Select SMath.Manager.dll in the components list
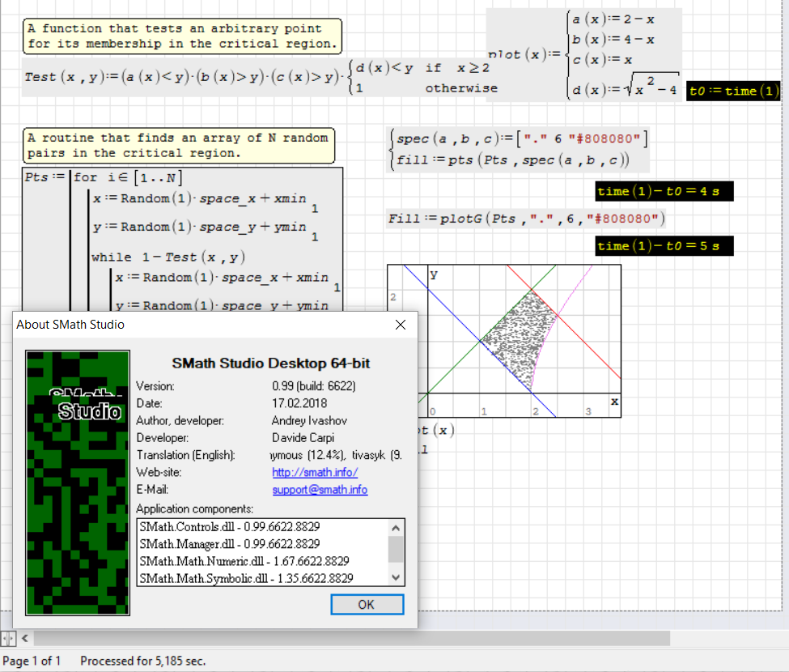789x672 pixels. [x=229, y=544]
